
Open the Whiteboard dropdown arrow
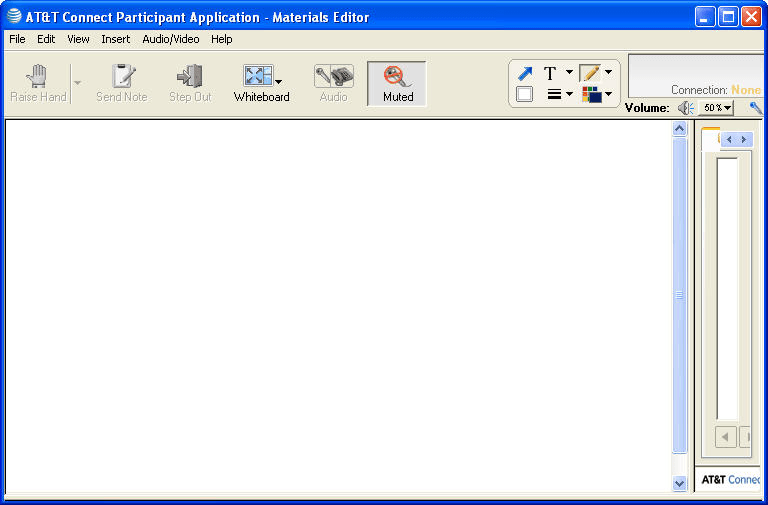(x=279, y=82)
